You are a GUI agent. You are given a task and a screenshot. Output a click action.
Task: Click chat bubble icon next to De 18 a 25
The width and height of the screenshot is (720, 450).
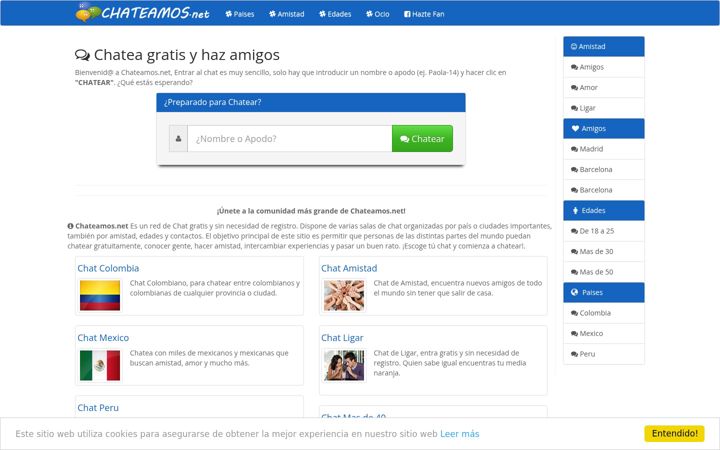[x=574, y=231]
